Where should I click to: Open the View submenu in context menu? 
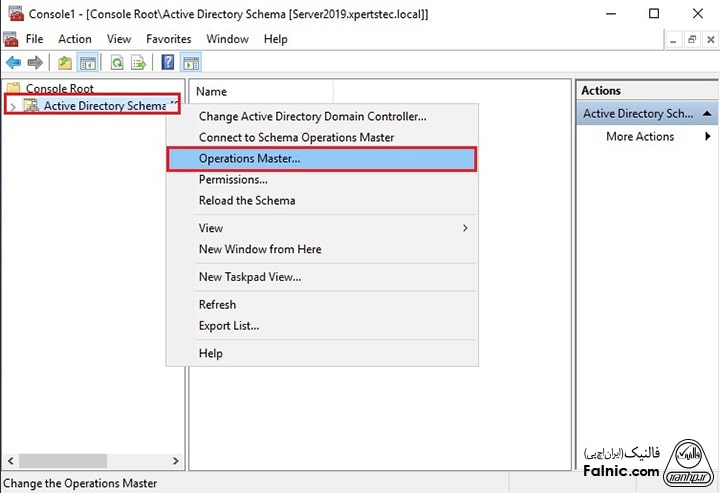tap(464, 228)
